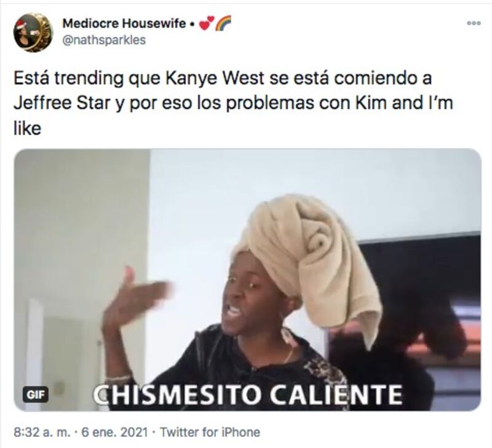This screenshot has width=492, height=448.
Task: Click the CHISMESITO CALIENTE caption text
Action: (248, 395)
